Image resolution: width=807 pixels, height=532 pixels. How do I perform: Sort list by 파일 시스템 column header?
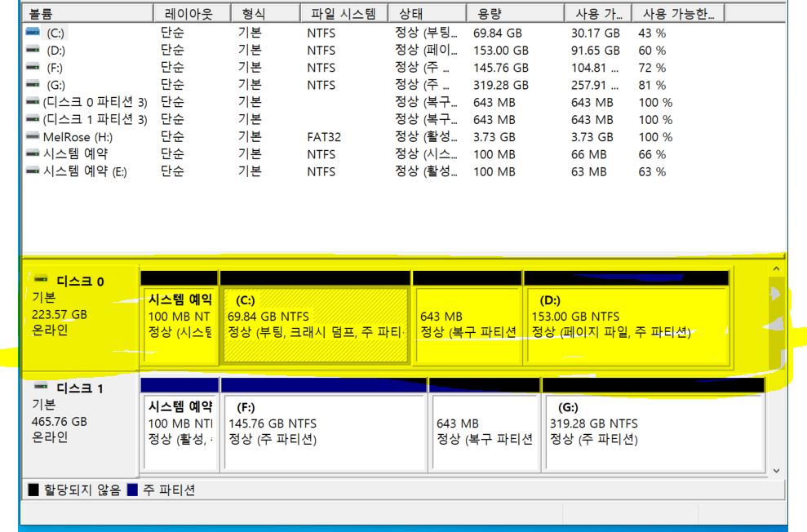pos(341,14)
